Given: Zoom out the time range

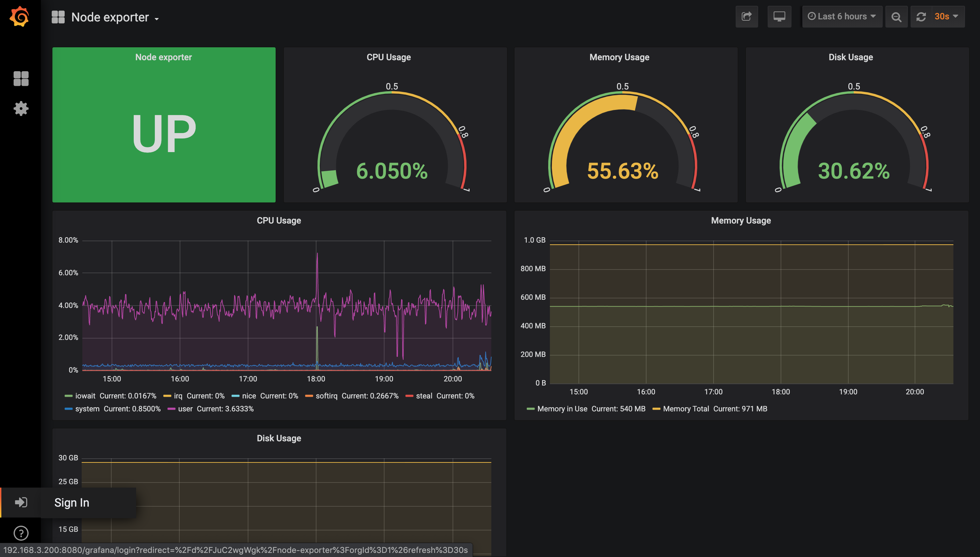Looking at the screenshot, I should click(x=896, y=16).
